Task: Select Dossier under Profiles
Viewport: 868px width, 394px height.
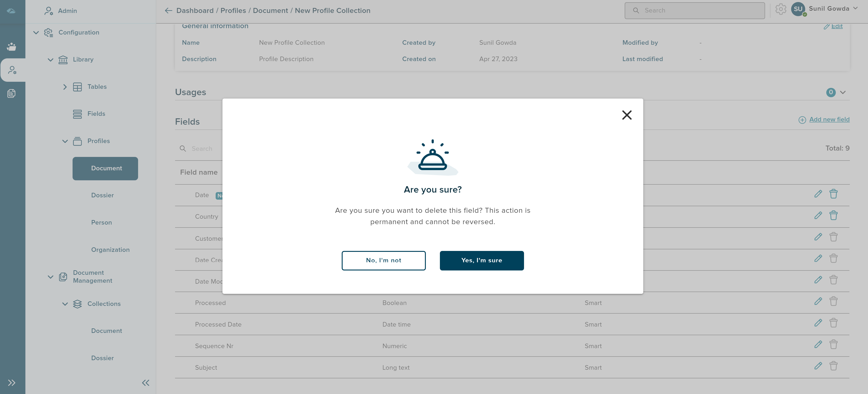Action: 102,195
